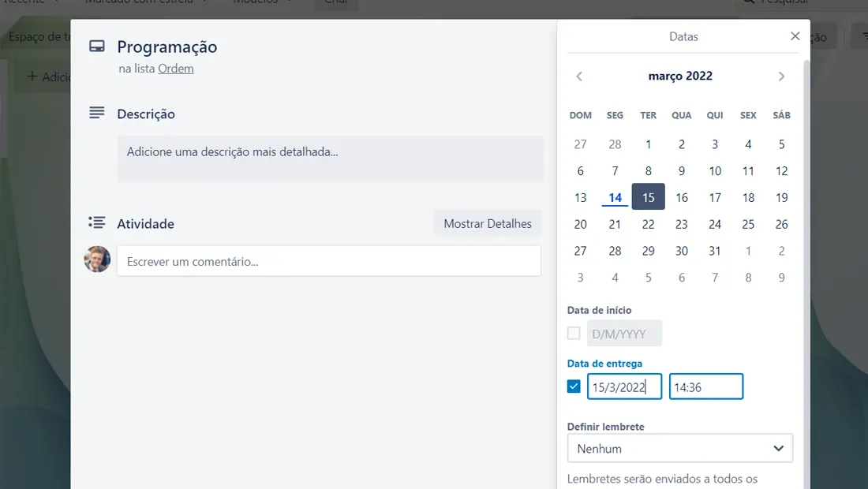The width and height of the screenshot is (868, 489).
Task: Open the Definir lembrete dropdown
Action: 679,448
